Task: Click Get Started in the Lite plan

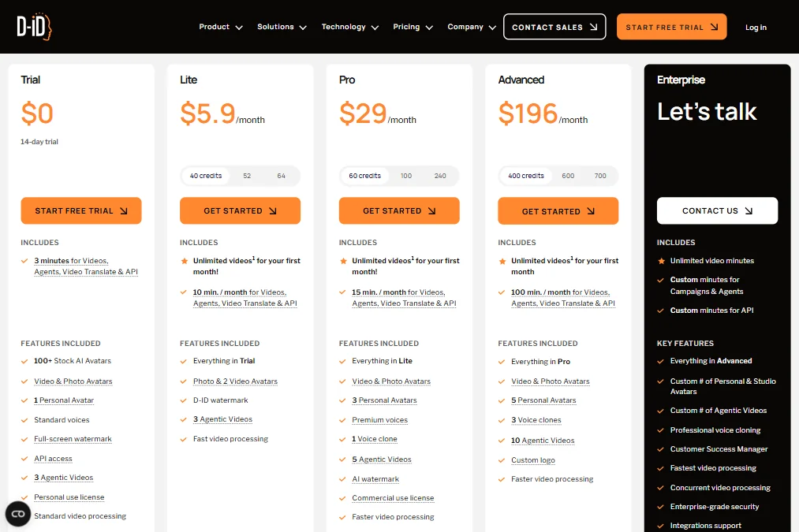Action: click(240, 210)
